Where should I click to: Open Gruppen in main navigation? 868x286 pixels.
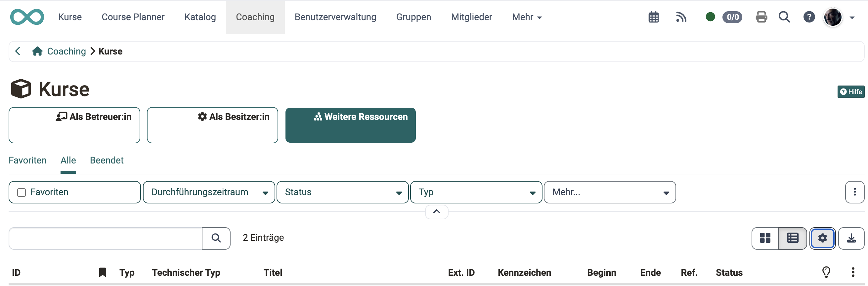(x=413, y=17)
